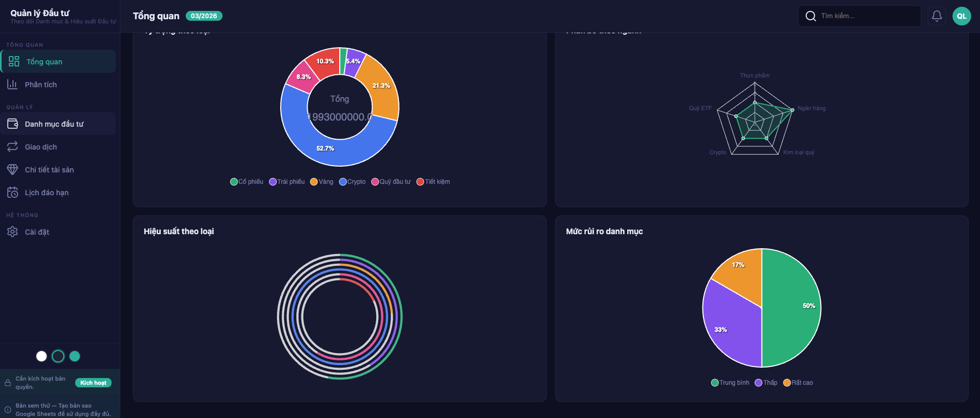Toggle Rất cao legend in risk chart
980x418 pixels.
click(x=798, y=383)
